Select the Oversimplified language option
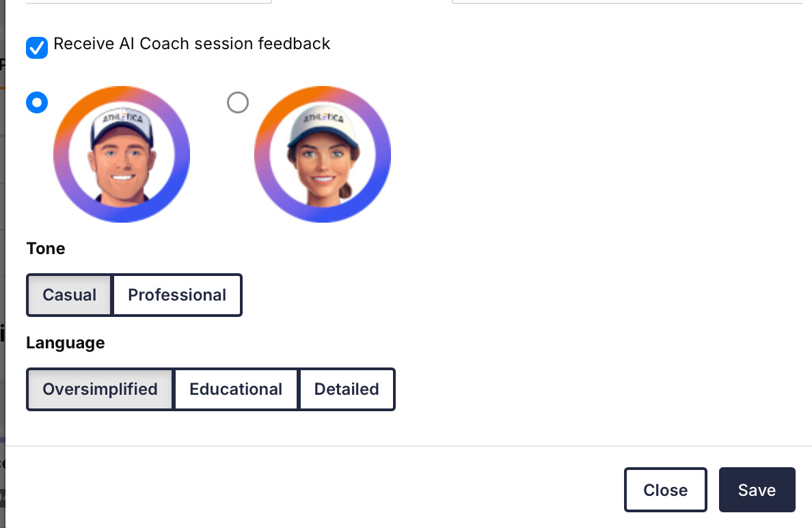812x528 pixels. (100, 389)
